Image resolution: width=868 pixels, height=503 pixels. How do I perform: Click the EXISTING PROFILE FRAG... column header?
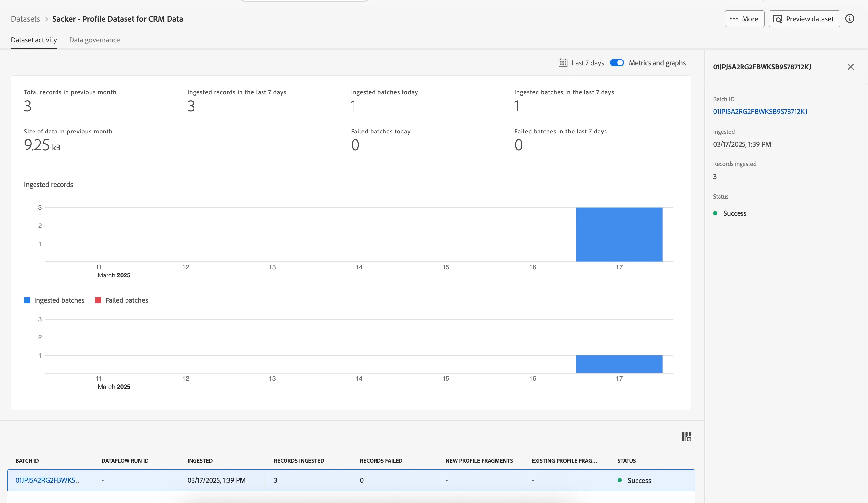tap(564, 461)
